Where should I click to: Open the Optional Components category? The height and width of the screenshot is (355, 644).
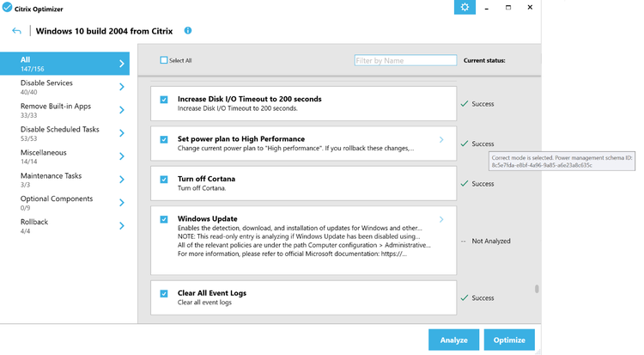(x=64, y=202)
